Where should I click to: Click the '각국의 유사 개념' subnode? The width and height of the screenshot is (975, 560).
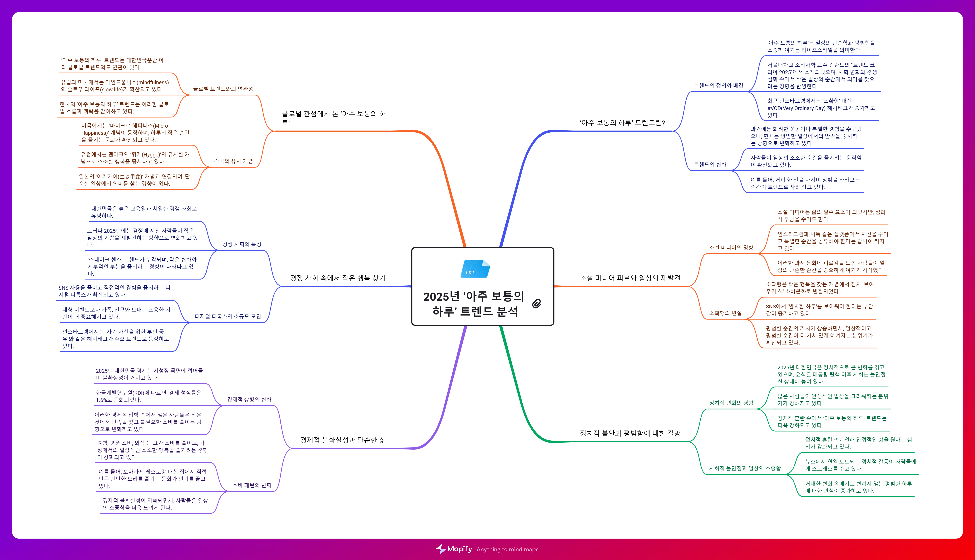click(233, 161)
